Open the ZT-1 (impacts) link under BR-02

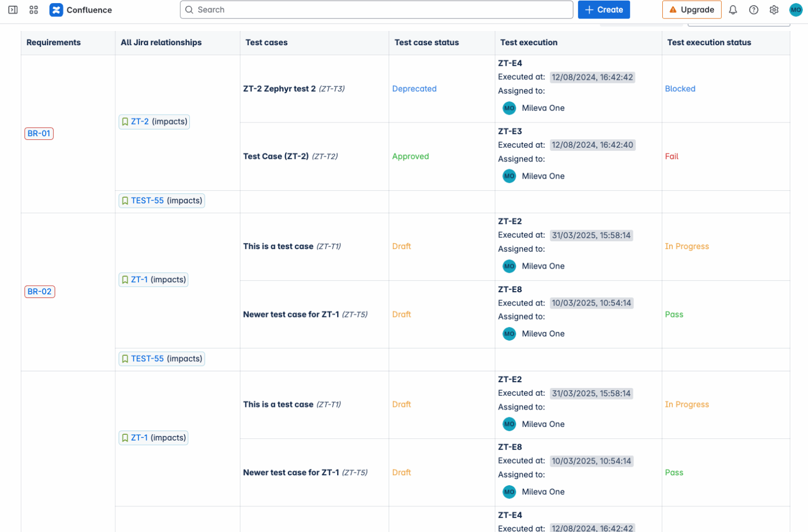(139, 279)
